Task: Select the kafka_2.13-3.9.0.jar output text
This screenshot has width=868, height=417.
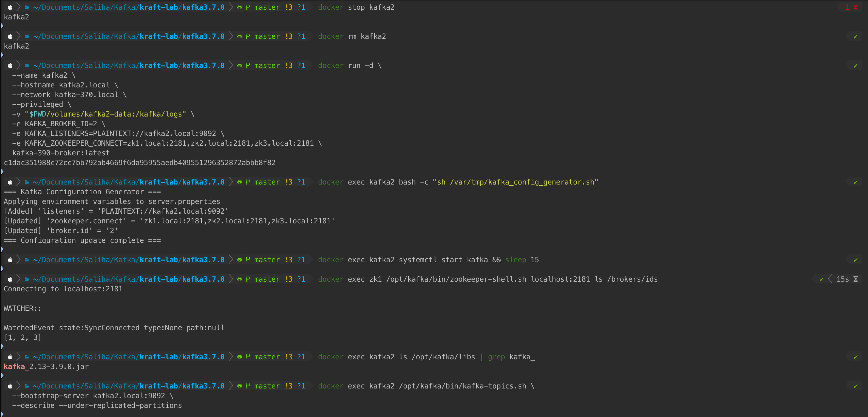Action: point(46,367)
